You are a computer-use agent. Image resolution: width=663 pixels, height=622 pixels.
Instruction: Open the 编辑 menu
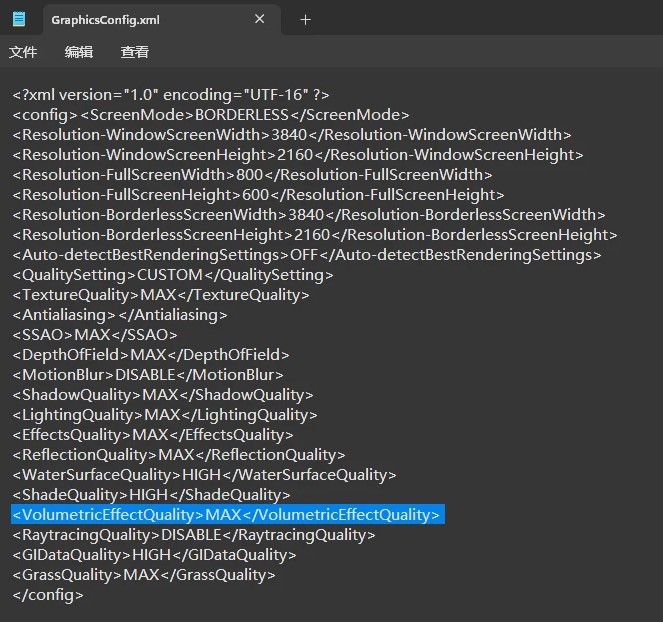point(79,52)
